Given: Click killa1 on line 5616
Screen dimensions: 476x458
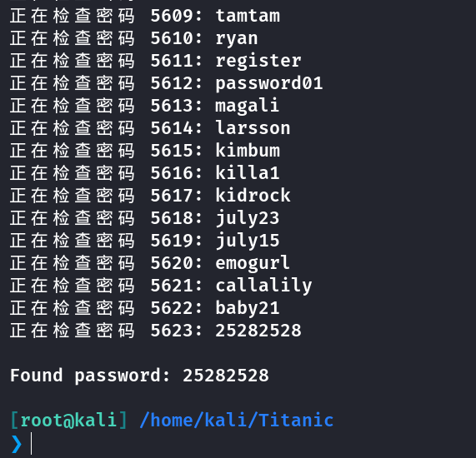Looking at the screenshot, I should pyautogui.click(x=248, y=172).
